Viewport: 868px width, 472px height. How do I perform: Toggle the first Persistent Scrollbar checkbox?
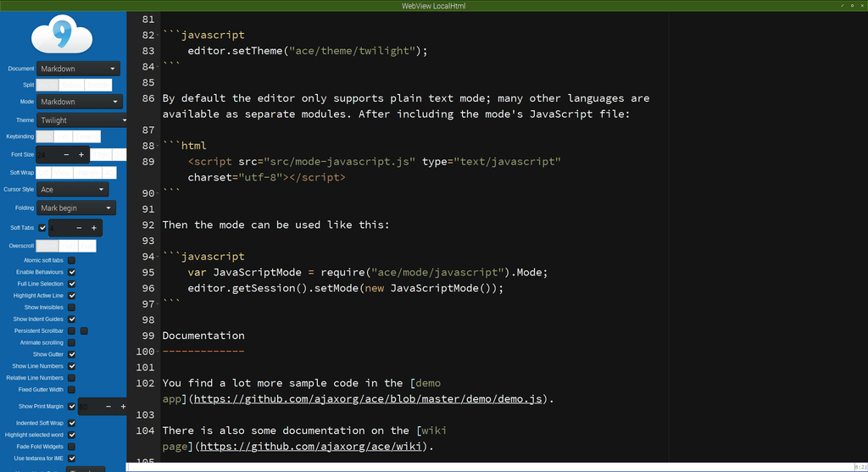pyautogui.click(x=71, y=330)
